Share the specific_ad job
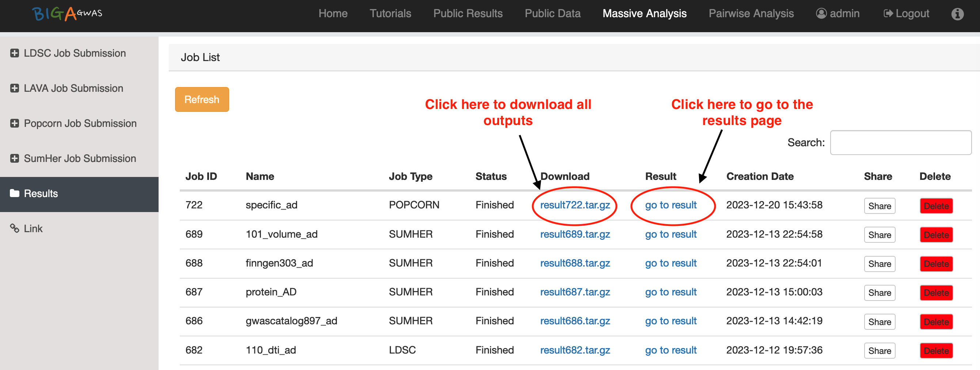 point(879,206)
